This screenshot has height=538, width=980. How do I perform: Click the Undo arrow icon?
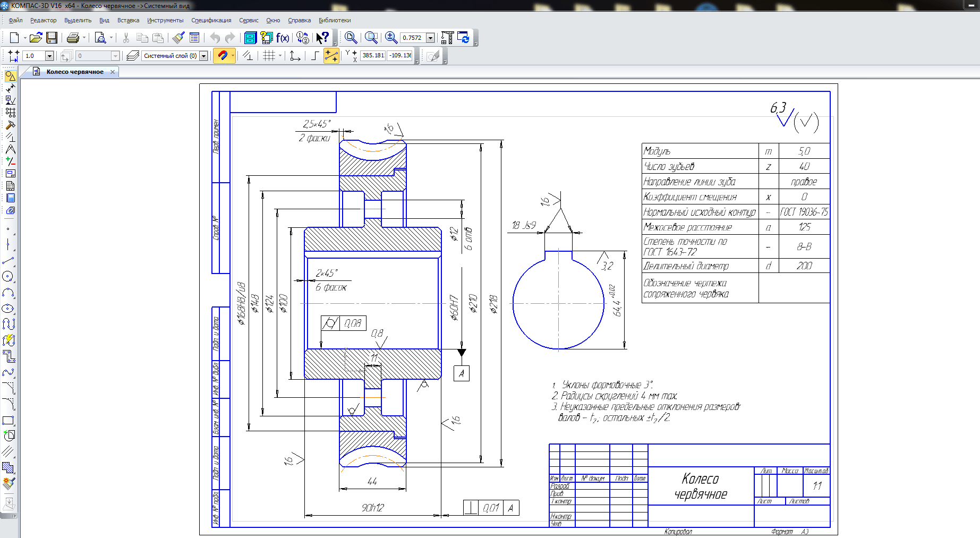(215, 38)
